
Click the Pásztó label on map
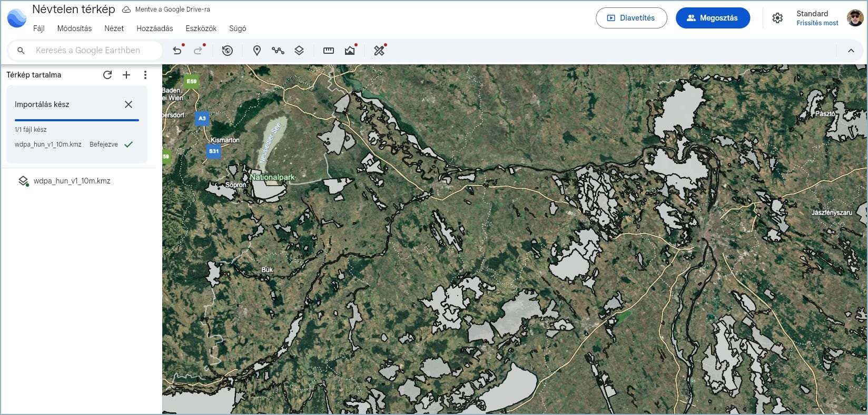tap(825, 114)
